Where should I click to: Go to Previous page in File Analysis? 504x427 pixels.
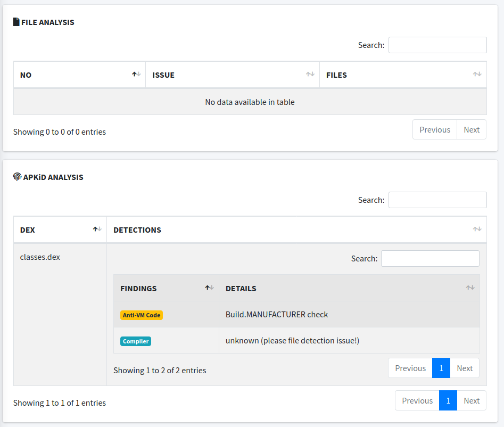(435, 130)
